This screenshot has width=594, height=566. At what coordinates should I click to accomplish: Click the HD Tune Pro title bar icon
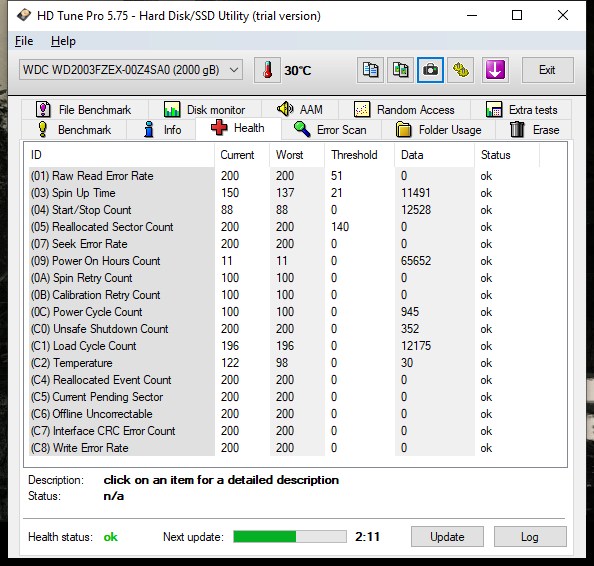(24, 16)
